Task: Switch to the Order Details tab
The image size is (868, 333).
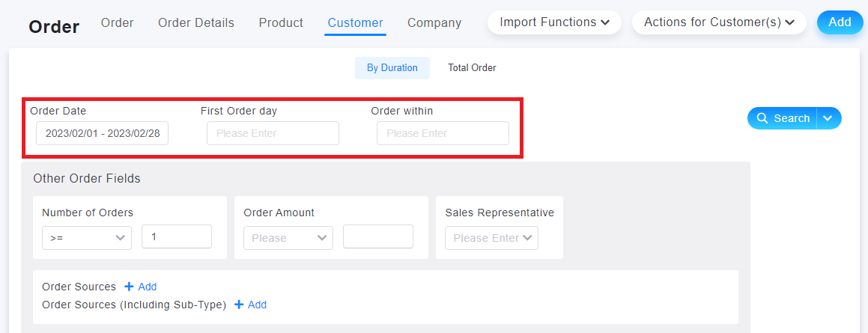Action: pos(196,22)
